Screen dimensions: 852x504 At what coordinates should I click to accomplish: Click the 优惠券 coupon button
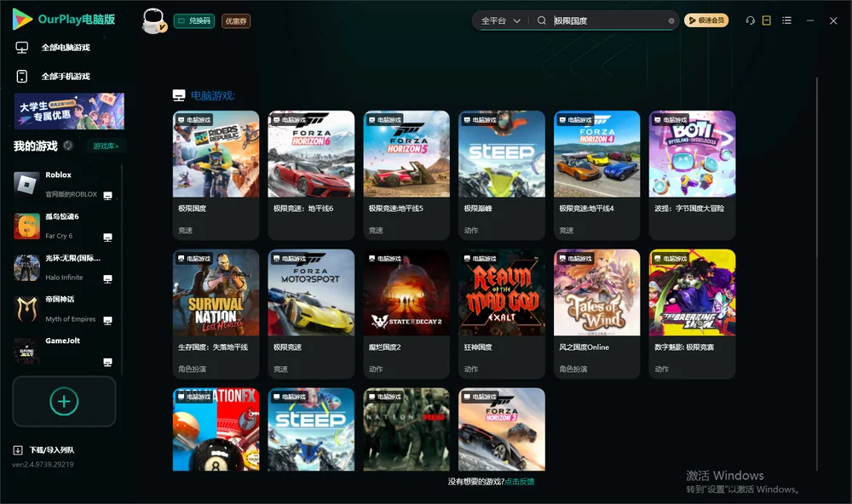[236, 20]
